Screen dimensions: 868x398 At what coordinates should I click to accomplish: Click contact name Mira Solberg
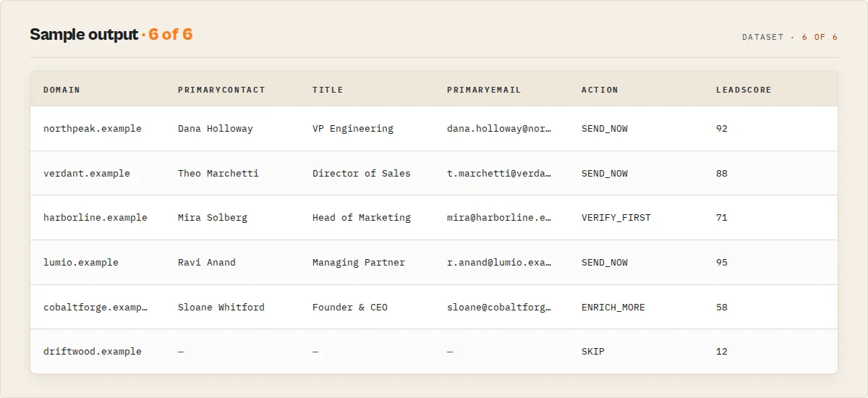pyautogui.click(x=213, y=218)
